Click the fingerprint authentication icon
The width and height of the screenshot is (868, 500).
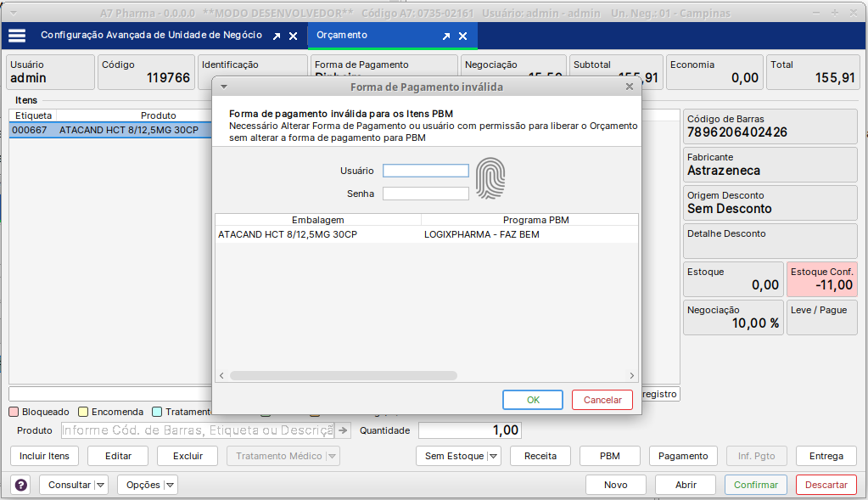point(490,179)
